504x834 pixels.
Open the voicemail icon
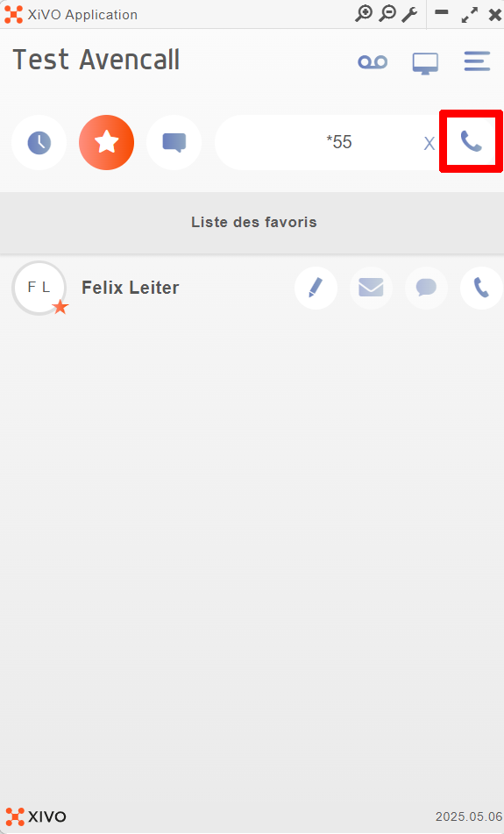[373, 62]
